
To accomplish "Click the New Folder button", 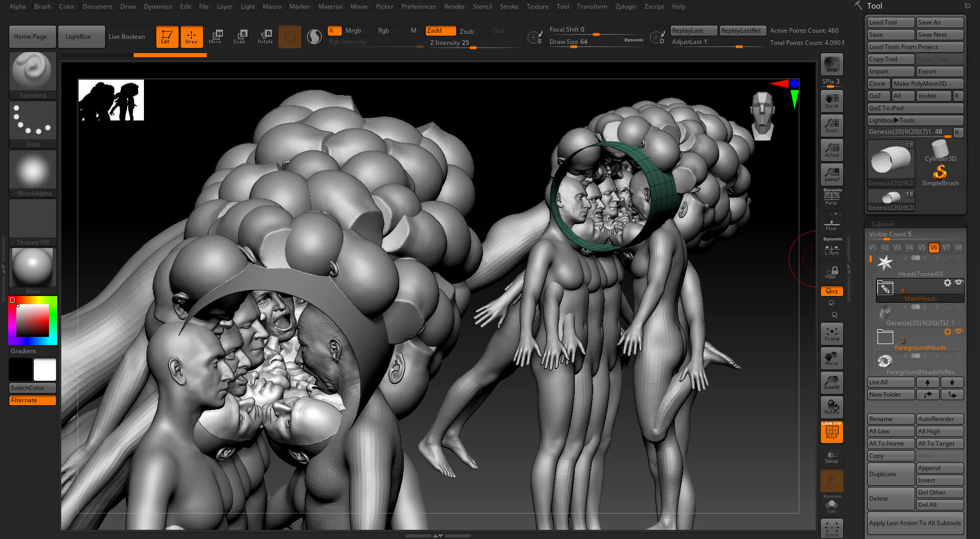I will pyautogui.click(x=891, y=395).
